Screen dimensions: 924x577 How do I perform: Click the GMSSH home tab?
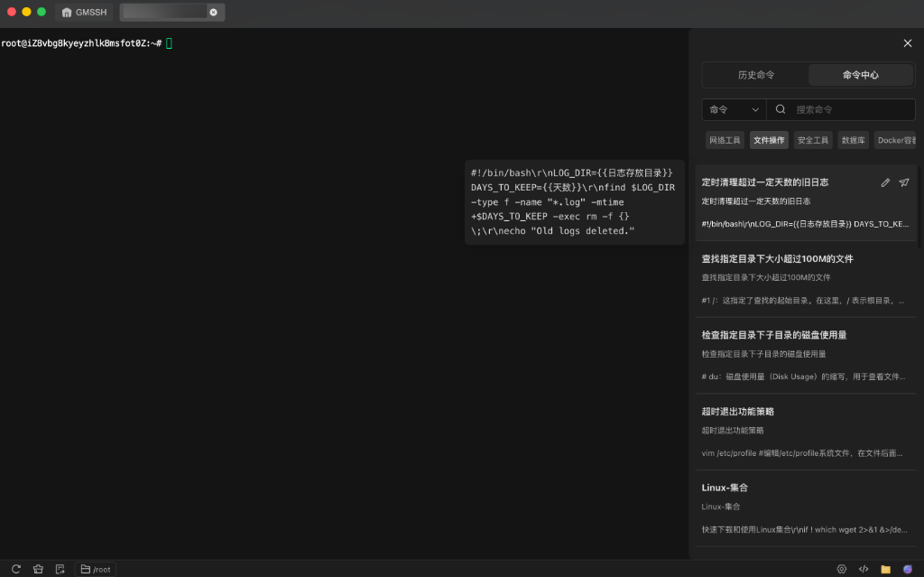tap(84, 12)
